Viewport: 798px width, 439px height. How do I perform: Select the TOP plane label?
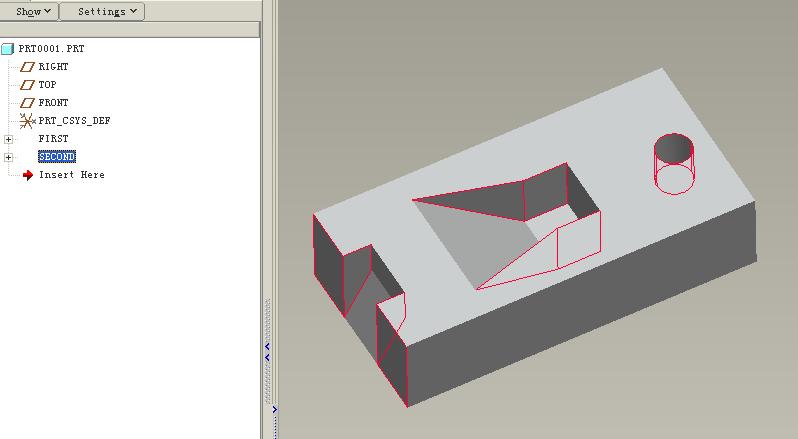[47, 84]
